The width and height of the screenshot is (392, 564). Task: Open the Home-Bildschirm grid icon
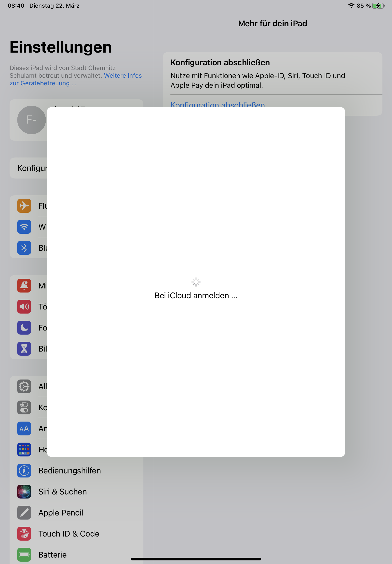coord(24,450)
